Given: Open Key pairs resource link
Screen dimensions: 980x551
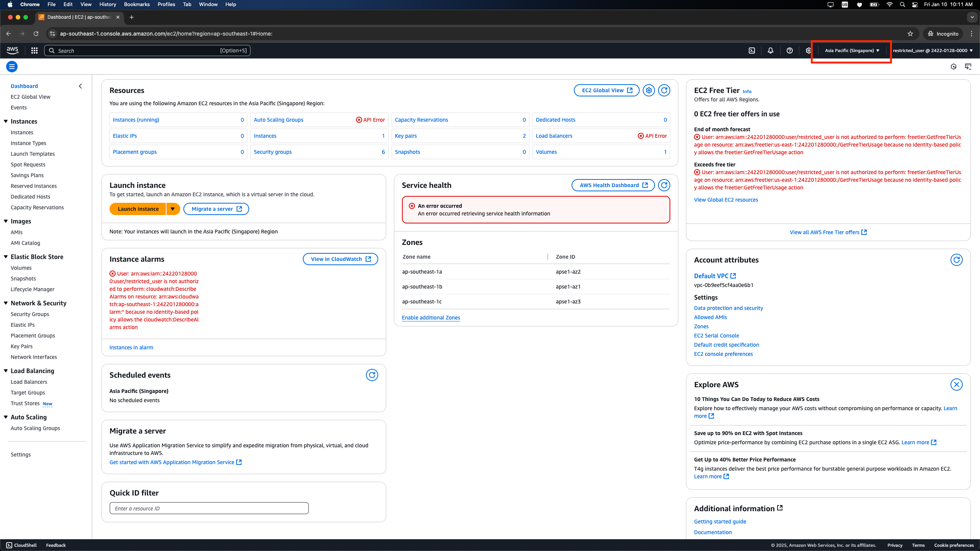Looking at the screenshot, I should pos(406,136).
